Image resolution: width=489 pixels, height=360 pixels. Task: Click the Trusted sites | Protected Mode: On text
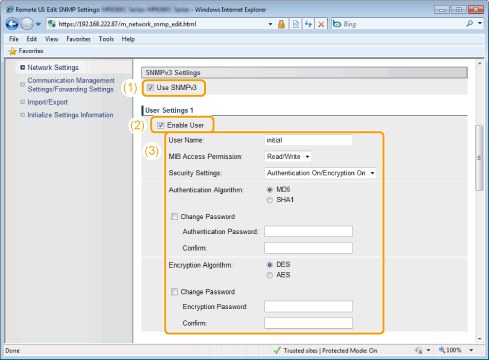pos(330,351)
